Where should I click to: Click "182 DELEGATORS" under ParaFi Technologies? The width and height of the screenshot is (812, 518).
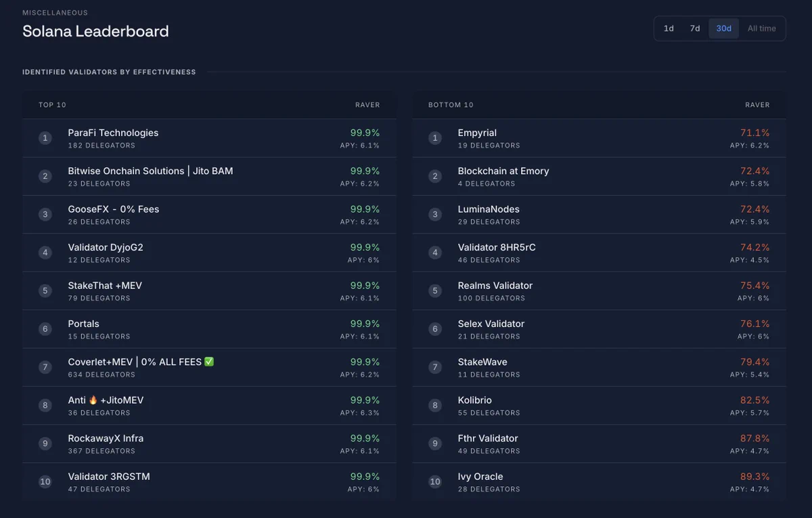(x=101, y=146)
